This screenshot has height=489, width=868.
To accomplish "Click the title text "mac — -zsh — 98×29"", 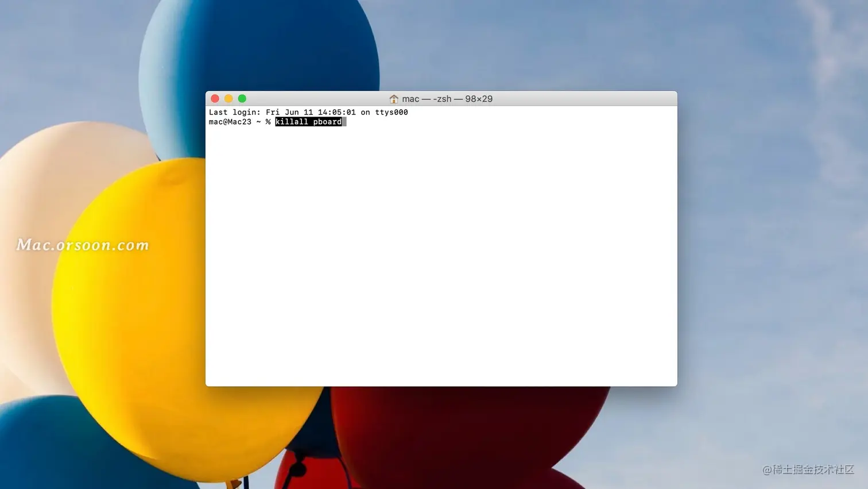I will point(447,99).
